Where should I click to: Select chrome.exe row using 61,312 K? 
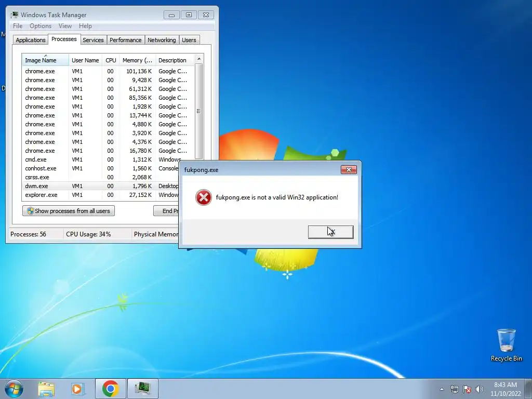[x=108, y=89]
